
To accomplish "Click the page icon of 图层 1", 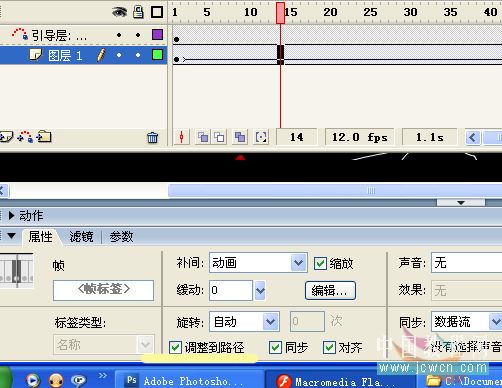I will pyautogui.click(x=35, y=54).
